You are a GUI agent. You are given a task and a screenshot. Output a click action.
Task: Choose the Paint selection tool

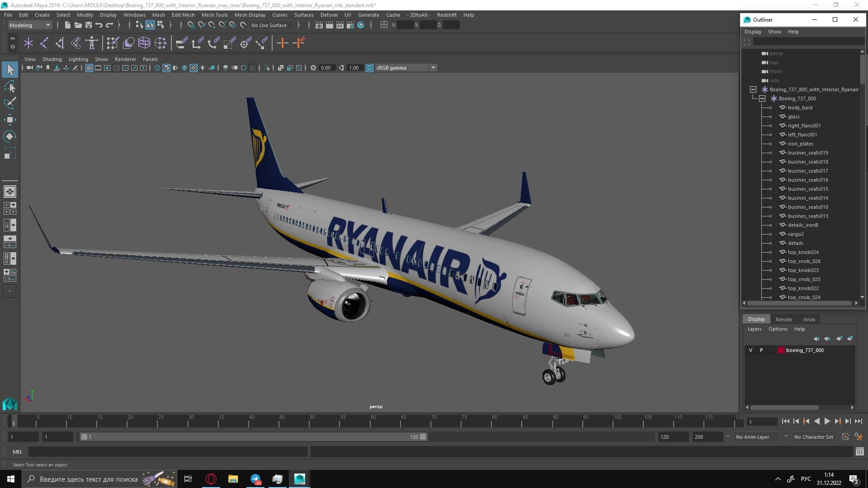10,103
